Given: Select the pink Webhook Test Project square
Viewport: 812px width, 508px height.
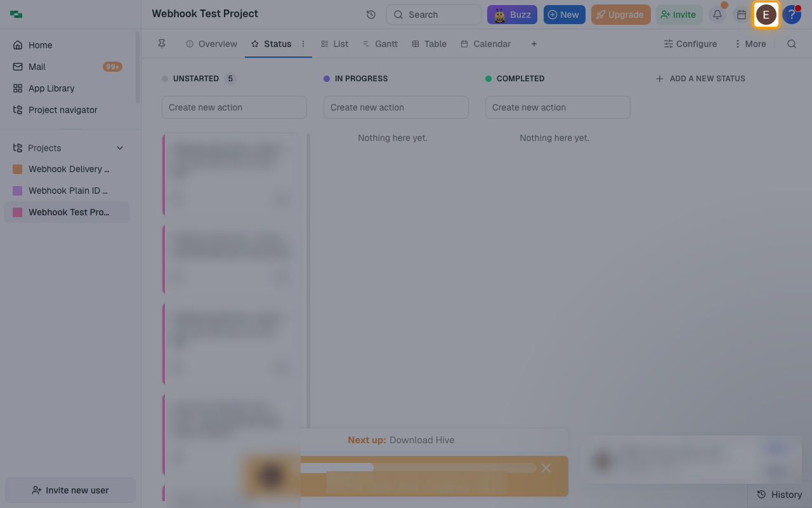Looking at the screenshot, I should click(18, 212).
